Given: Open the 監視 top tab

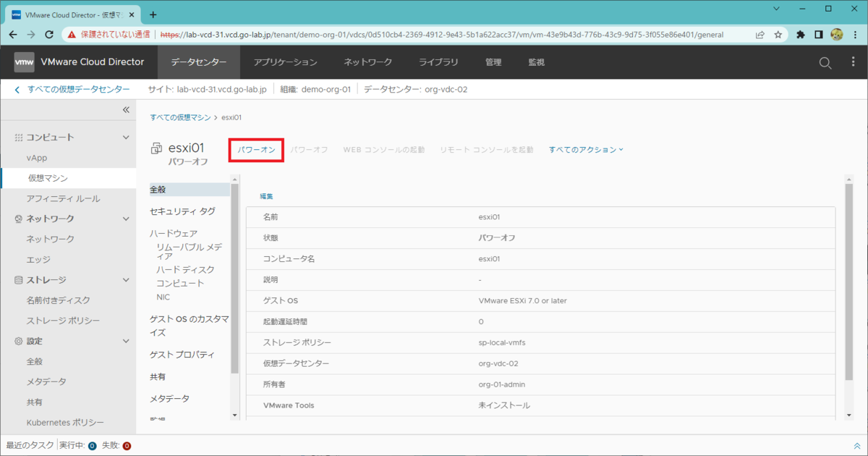Looking at the screenshot, I should [x=536, y=62].
